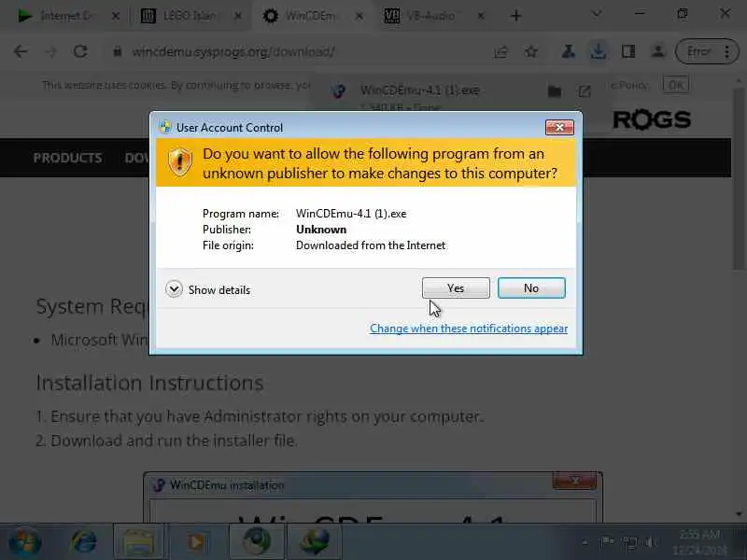
Task: Click the taskbar clock showing 2:55 AM
Action: (x=699, y=542)
